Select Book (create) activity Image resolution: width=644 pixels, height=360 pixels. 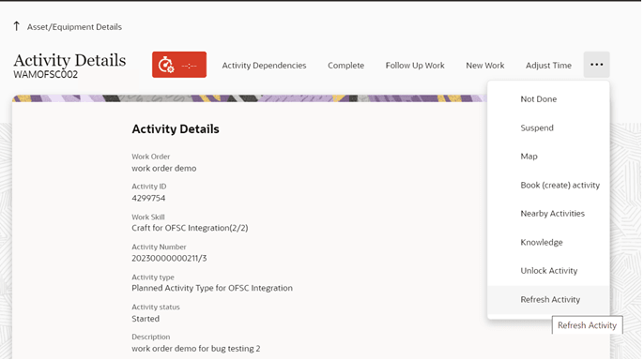[x=548, y=185]
